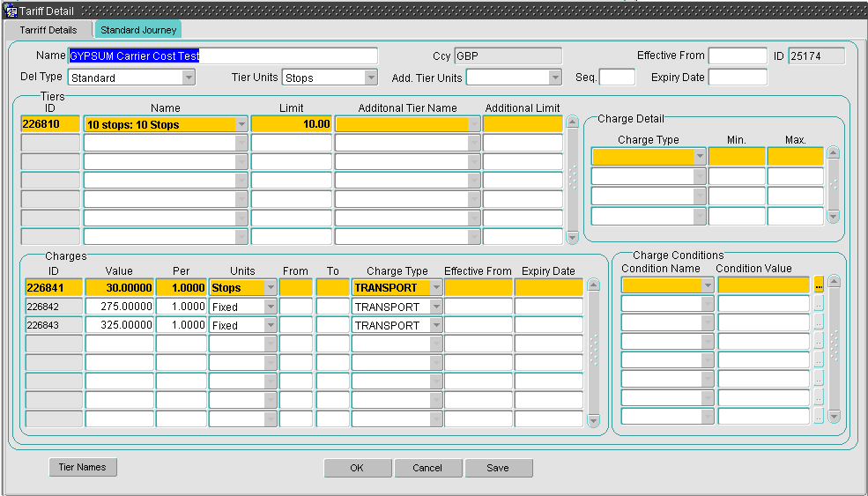868x496 pixels.
Task: Expand the Additonal Tier Name dropdown in first tier row
Action: 474,124
